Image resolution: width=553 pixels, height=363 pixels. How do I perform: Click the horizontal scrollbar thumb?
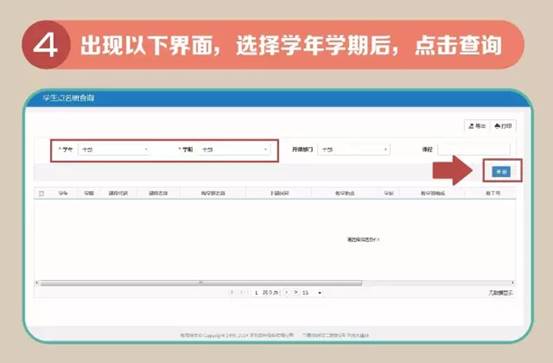click(201, 283)
